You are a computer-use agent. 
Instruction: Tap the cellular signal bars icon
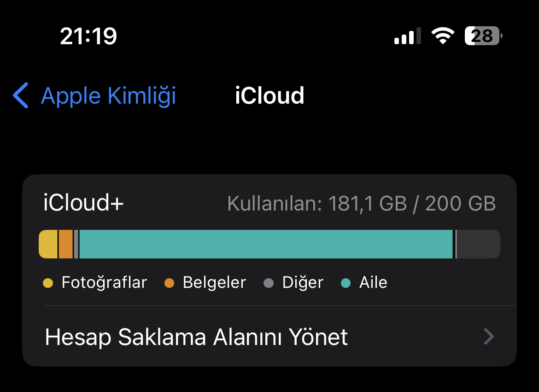407,36
